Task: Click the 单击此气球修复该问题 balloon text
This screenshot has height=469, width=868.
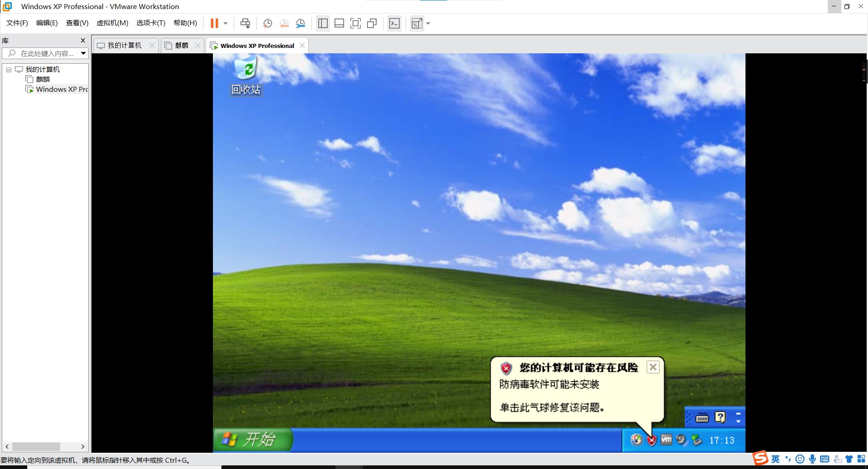Action: tap(552, 408)
